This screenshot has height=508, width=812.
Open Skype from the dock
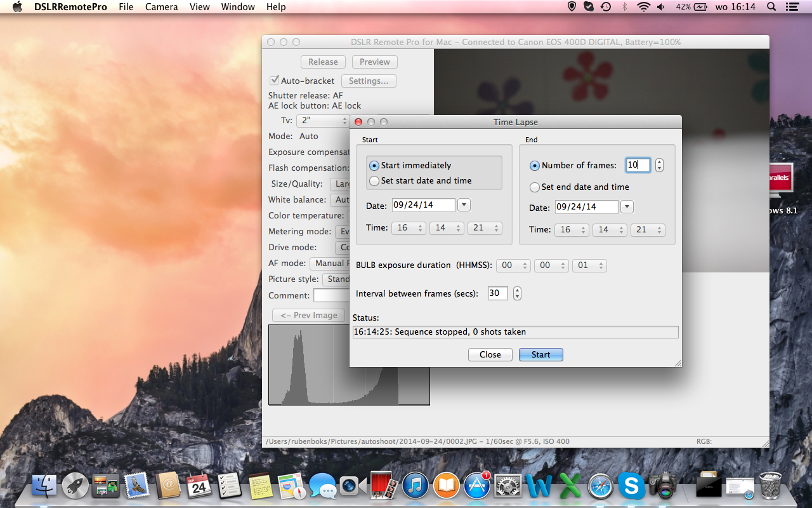(631, 486)
